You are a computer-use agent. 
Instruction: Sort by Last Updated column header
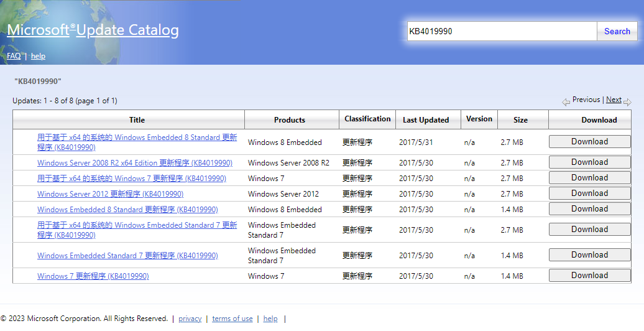pos(426,119)
